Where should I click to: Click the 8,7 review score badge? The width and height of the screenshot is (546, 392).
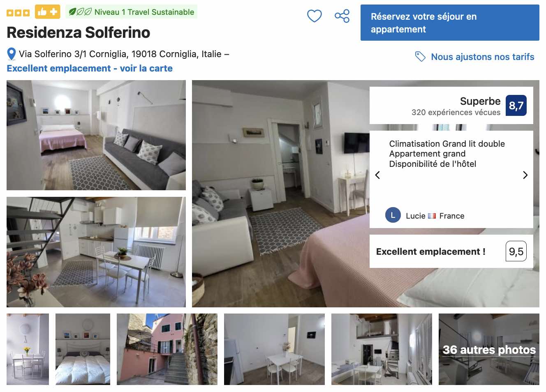[x=516, y=106]
